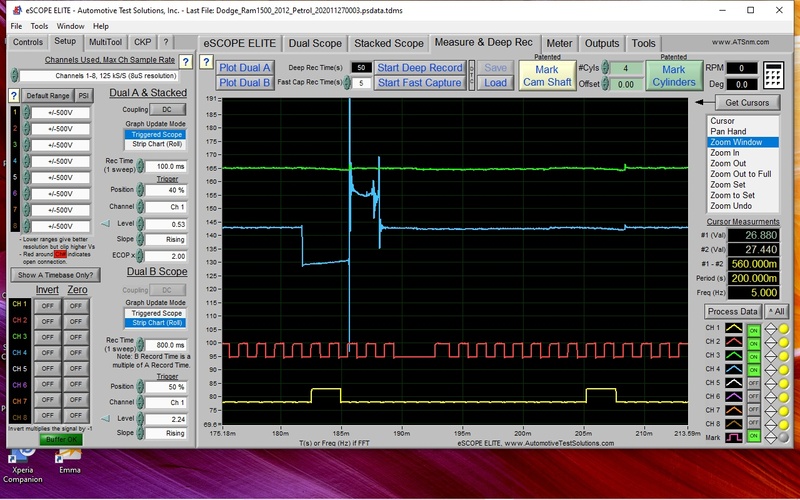800x500 pixels.
Task: Change channel 1 voltage range stepper
Action: (27, 113)
